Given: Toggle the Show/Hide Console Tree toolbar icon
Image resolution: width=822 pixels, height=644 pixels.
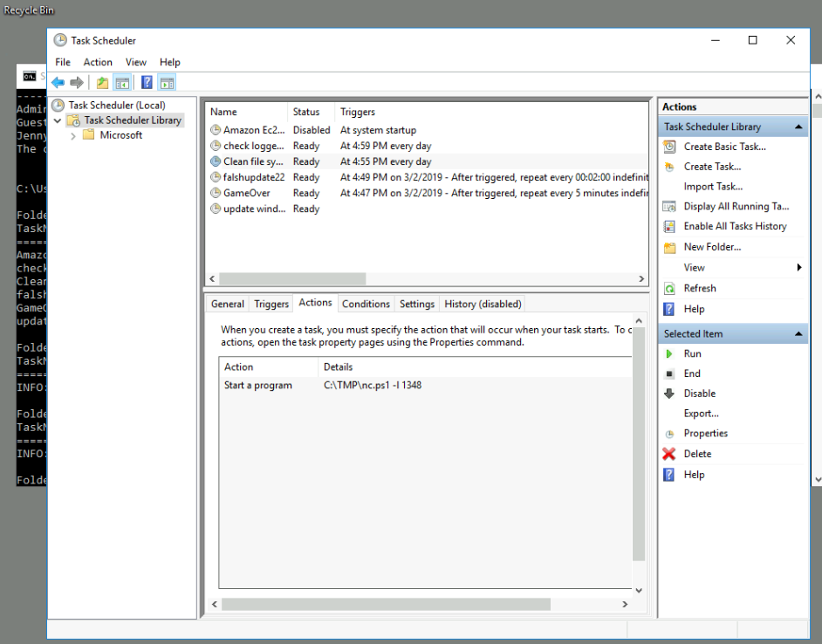Looking at the screenshot, I should (122, 83).
